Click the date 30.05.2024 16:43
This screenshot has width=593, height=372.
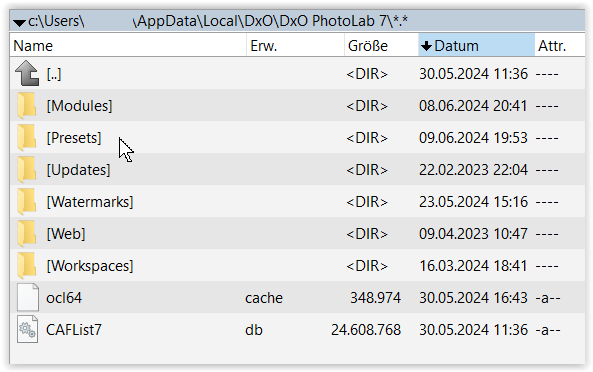point(473,298)
